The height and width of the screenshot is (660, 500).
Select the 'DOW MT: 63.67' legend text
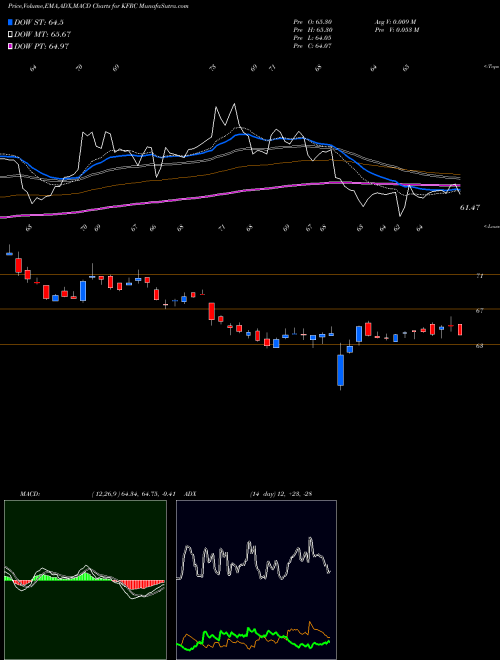pyautogui.click(x=42, y=34)
